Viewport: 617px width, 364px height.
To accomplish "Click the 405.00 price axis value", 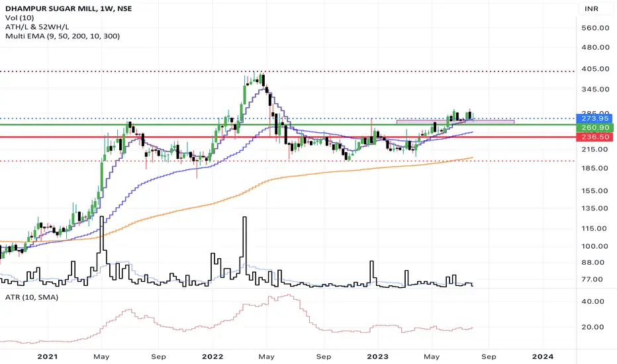I will (595, 68).
